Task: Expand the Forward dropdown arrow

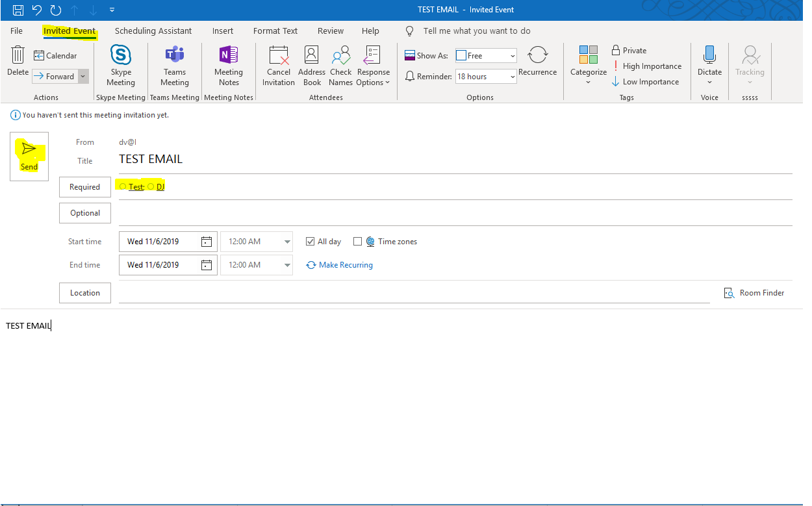Action: (82, 76)
